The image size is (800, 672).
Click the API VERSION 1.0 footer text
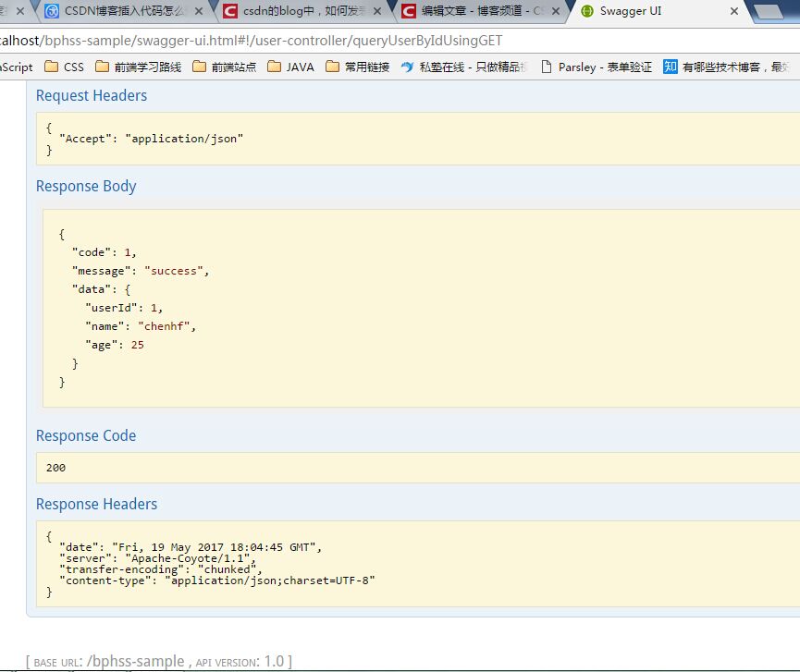240,661
